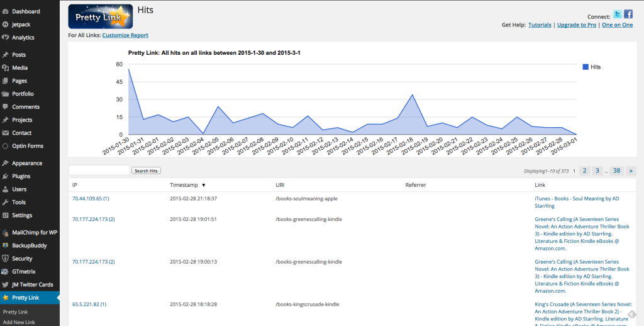This screenshot has height=326, width=644.
Task: Go to the next page arrow
Action: click(x=630, y=171)
